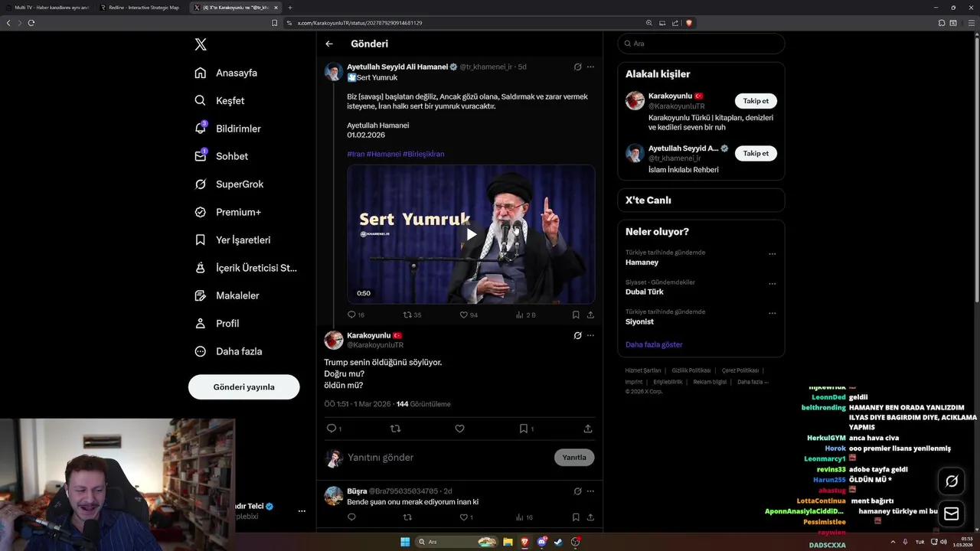Click Grok icon on Hamanei post

coord(578,67)
